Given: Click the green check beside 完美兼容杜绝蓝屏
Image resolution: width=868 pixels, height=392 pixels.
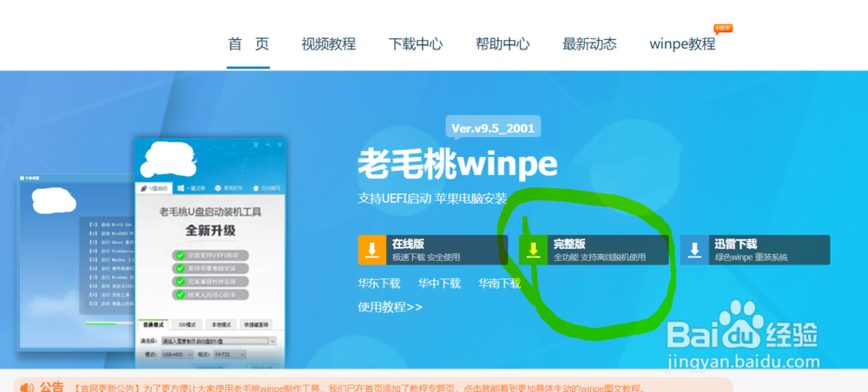Looking at the screenshot, I should (x=180, y=282).
